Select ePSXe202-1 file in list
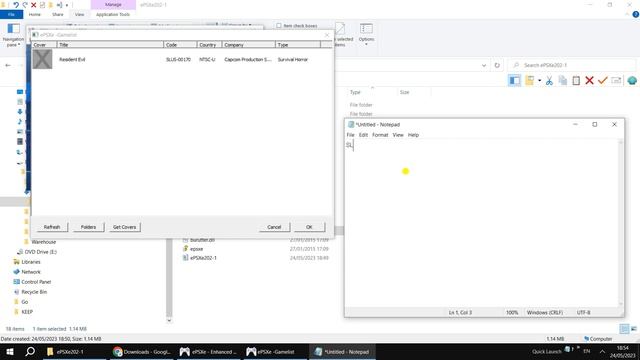640x360 pixels. point(203,258)
